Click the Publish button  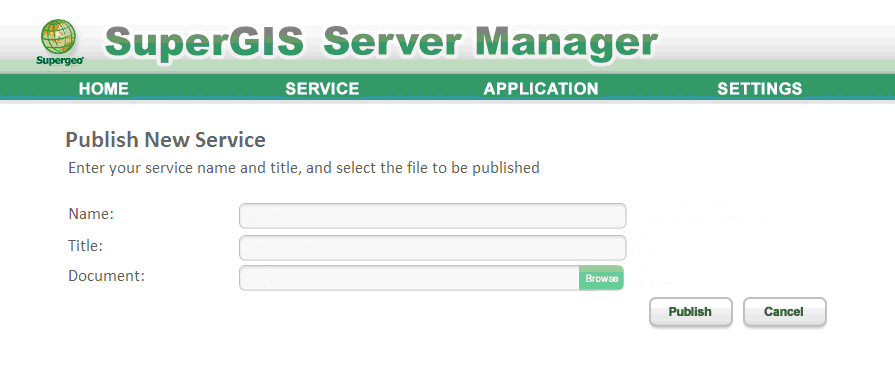click(690, 312)
